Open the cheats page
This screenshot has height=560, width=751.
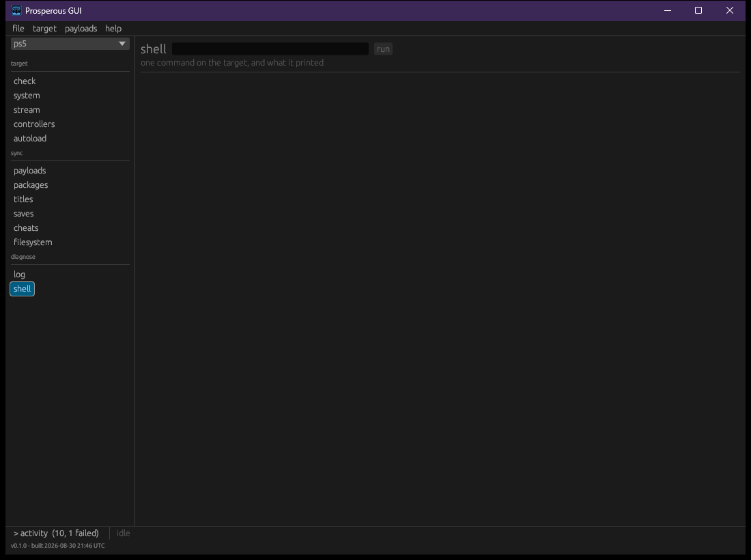click(26, 228)
